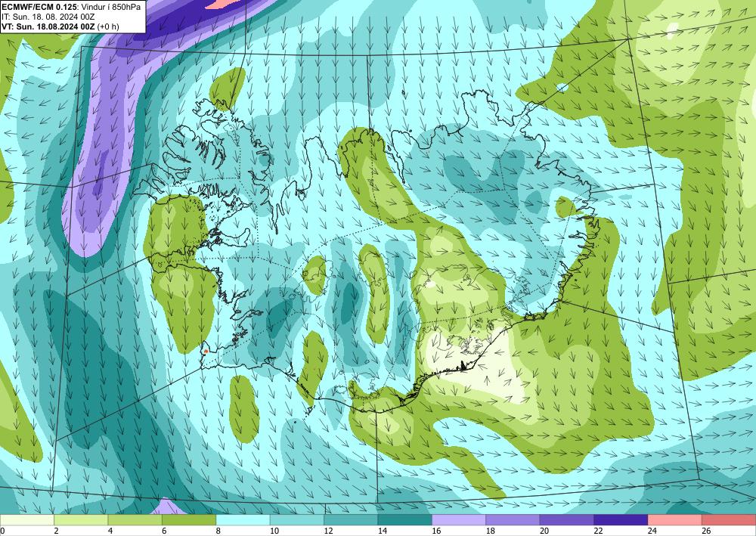
Task: Click the legend value label 6
Action: (x=164, y=531)
